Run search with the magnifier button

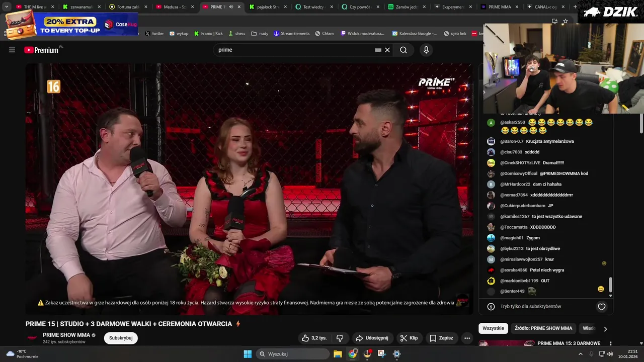coord(404,50)
